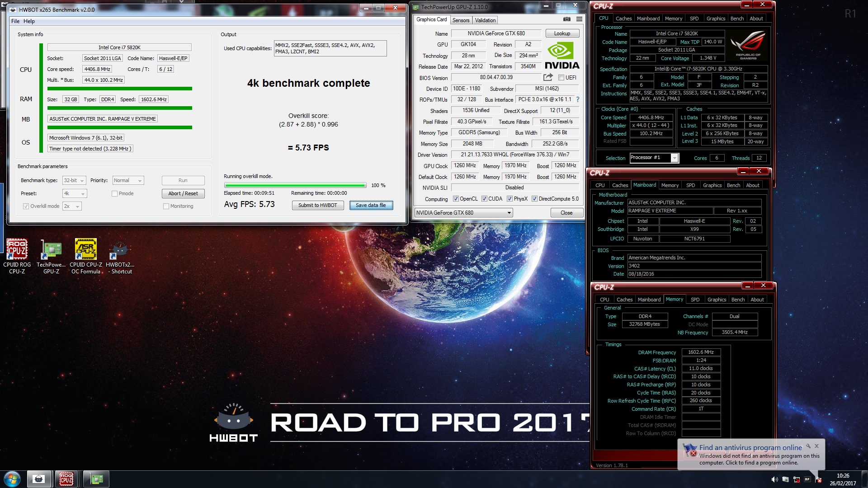
Task: Click the GPU-Z taskbar button
Action: [97, 479]
